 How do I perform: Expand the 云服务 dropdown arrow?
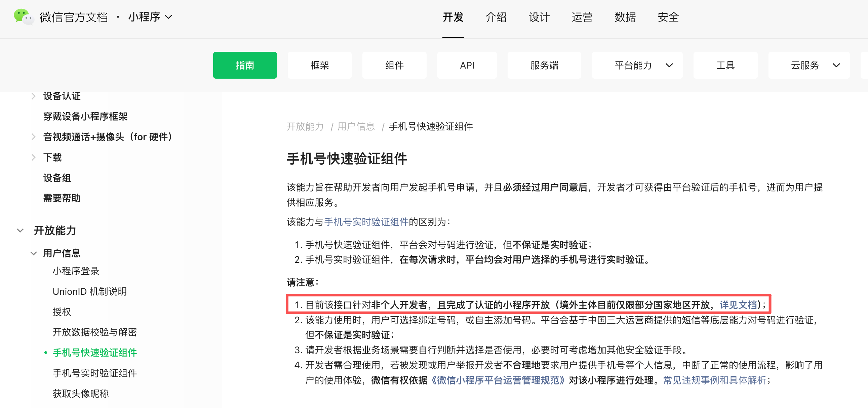pos(836,65)
